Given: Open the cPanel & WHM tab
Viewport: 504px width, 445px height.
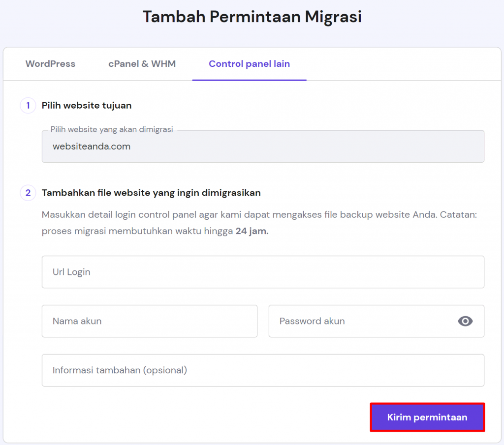Looking at the screenshot, I should [x=142, y=64].
